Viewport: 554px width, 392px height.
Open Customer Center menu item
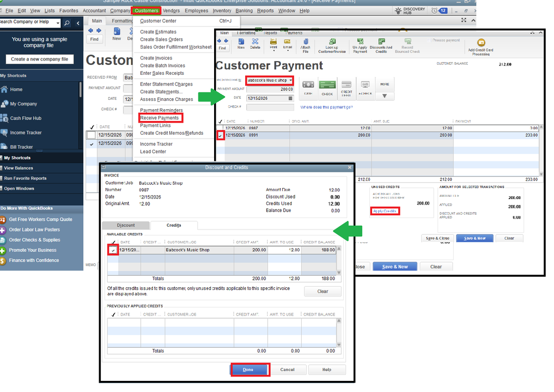(158, 21)
